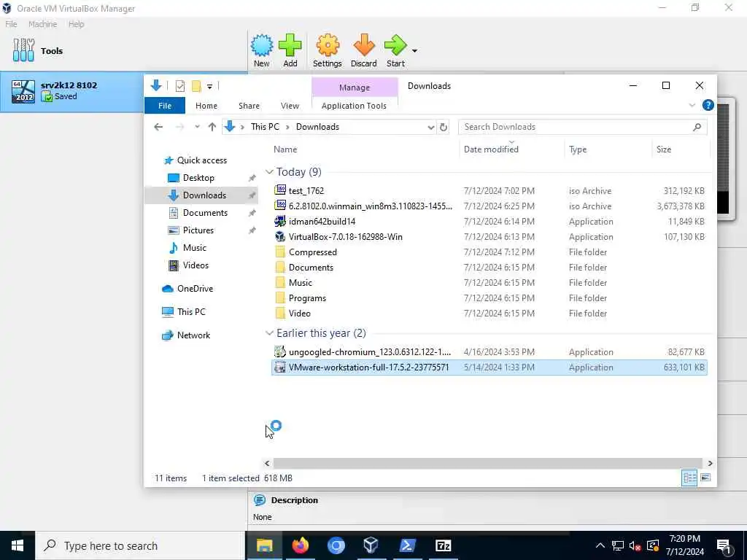Image resolution: width=747 pixels, height=560 pixels.
Task: Expand the address bar history dropdown
Action: 430,127
